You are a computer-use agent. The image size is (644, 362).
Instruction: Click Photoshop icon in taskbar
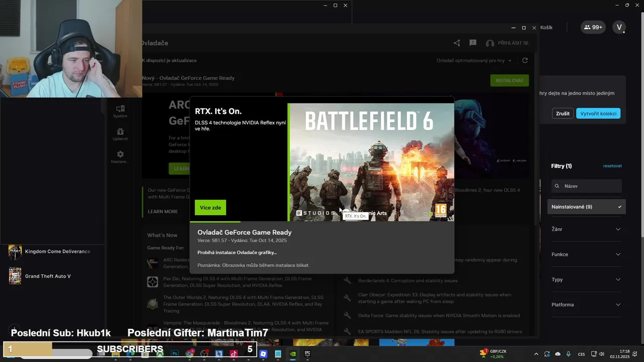point(175,354)
